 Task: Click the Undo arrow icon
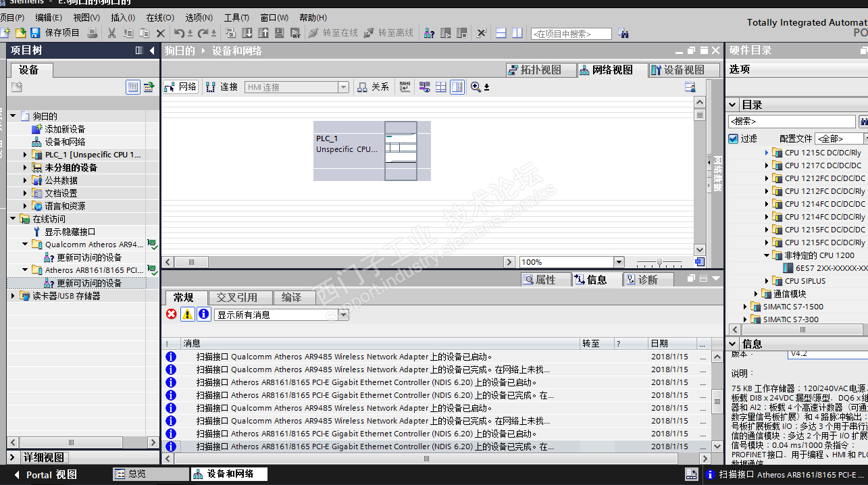click(x=179, y=32)
